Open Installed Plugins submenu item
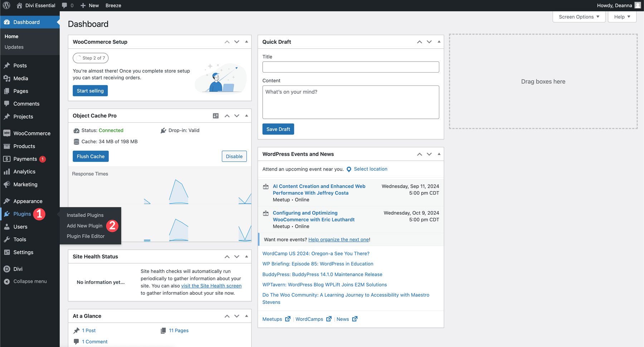This screenshot has height=347, width=644. coord(85,215)
